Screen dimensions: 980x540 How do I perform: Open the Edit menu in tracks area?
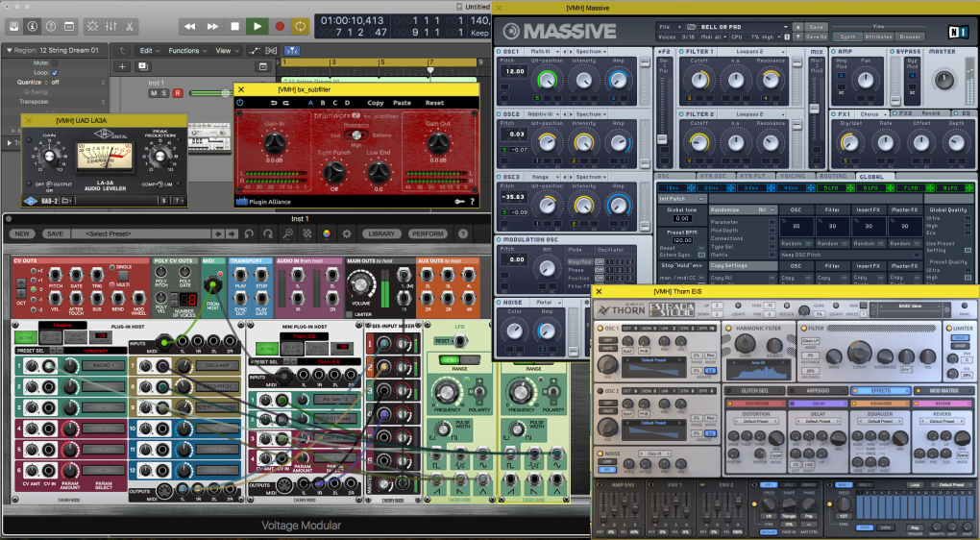pyautogui.click(x=149, y=51)
